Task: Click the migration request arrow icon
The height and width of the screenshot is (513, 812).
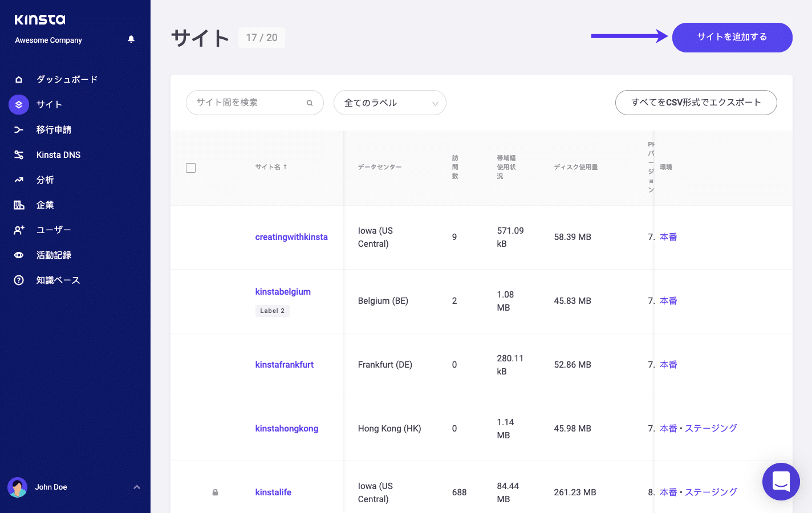Action: pos(19,129)
